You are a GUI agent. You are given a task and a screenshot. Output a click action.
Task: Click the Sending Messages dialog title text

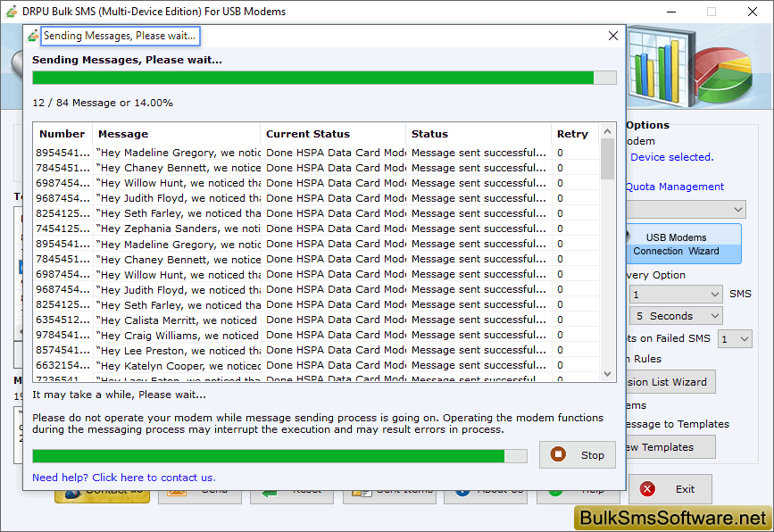pyautogui.click(x=120, y=36)
